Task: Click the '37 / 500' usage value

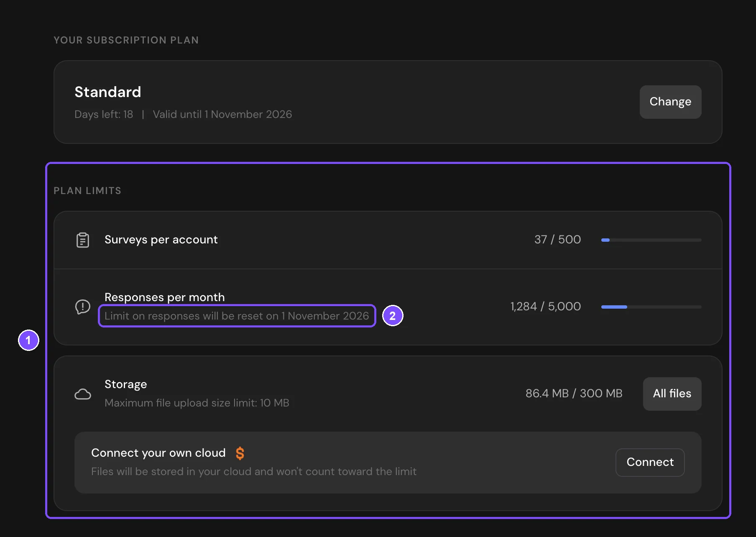Action: tap(557, 239)
